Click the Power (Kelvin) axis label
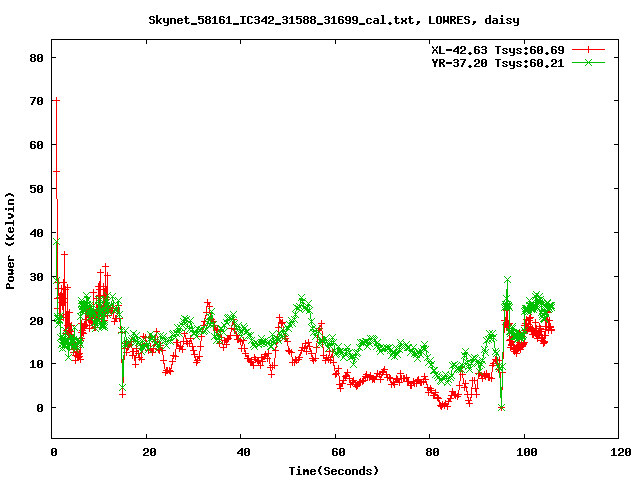This screenshot has width=640, height=480. pyautogui.click(x=10, y=241)
